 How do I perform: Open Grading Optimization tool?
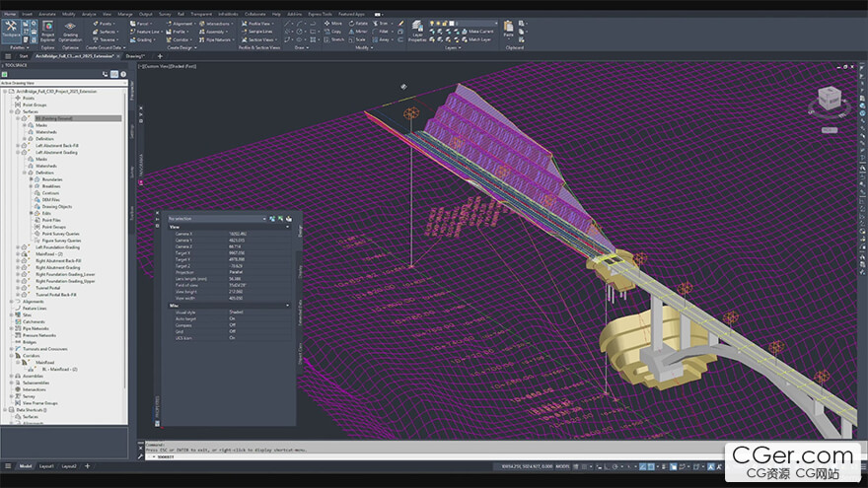[x=70, y=32]
